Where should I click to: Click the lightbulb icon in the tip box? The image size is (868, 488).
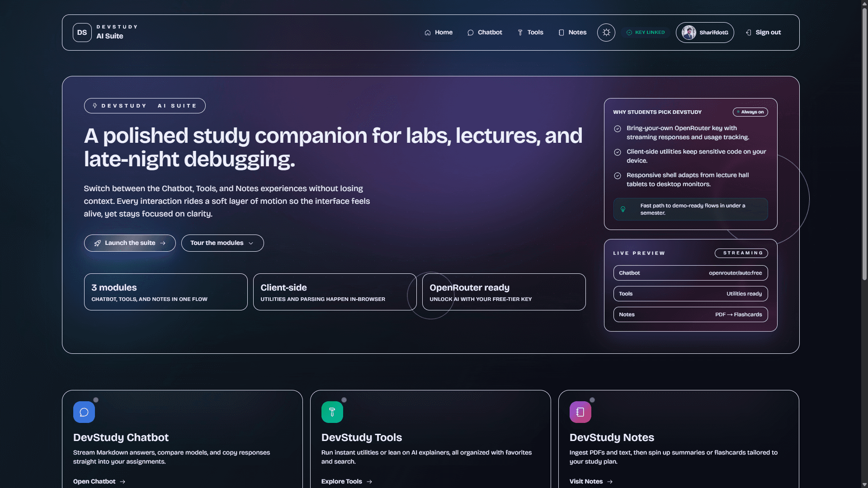click(624, 209)
